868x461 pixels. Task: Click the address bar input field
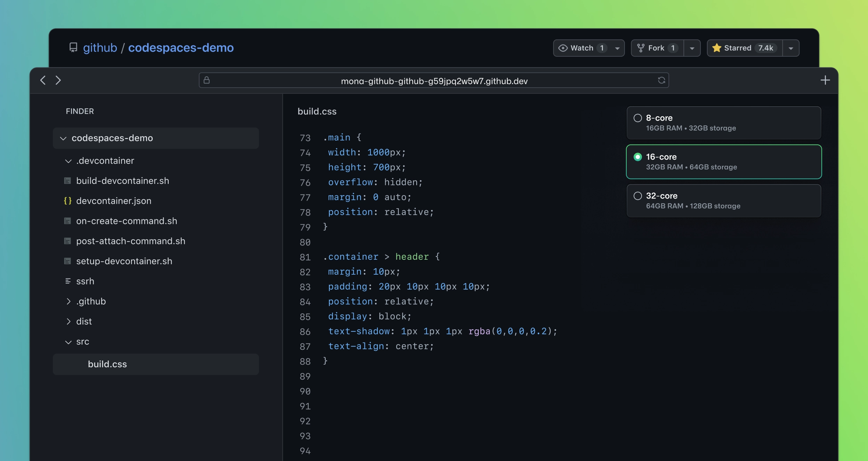[x=433, y=80]
